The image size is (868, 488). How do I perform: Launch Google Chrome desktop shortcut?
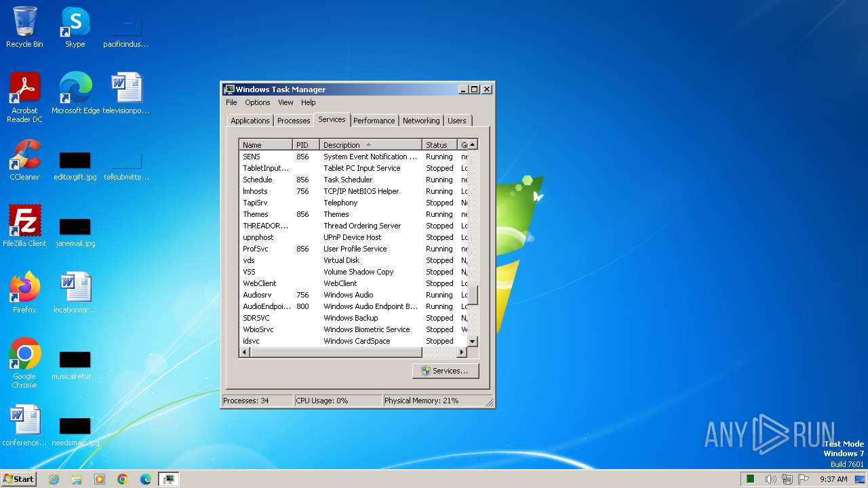point(24,363)
